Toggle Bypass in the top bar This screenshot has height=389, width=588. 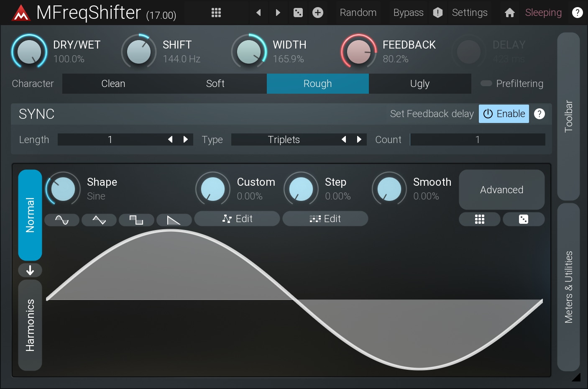[x=408, y=13]
